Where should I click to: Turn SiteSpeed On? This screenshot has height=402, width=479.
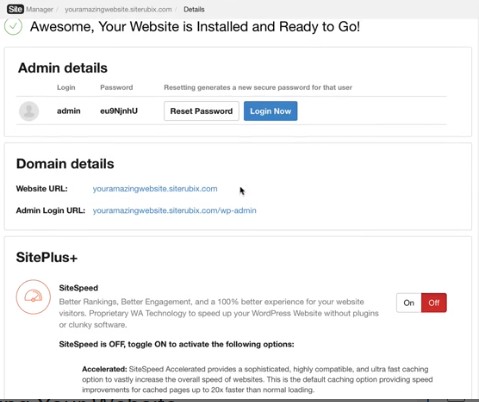(x=409, y=303)
